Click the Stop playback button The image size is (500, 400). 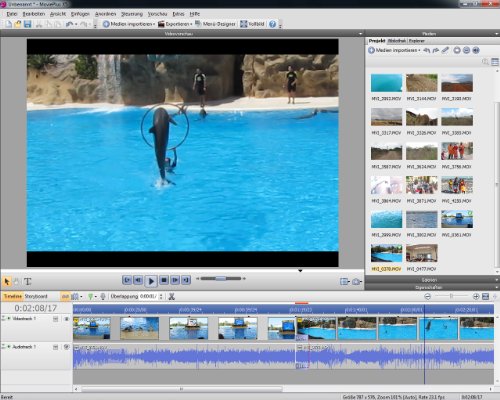[x=164, y=280]
